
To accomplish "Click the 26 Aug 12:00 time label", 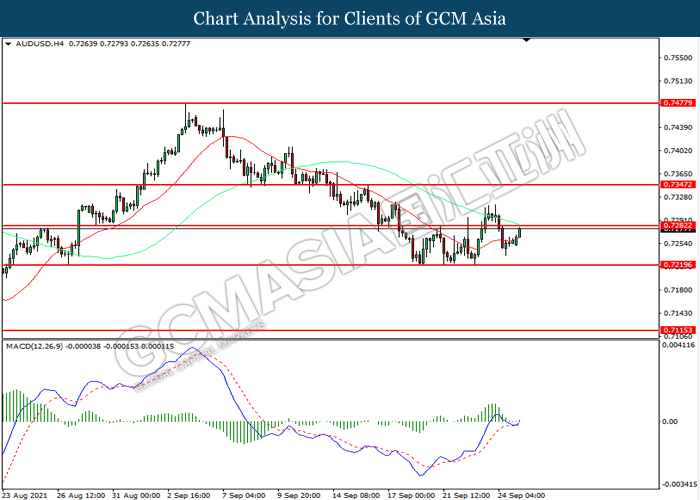I will coord(81,496).
